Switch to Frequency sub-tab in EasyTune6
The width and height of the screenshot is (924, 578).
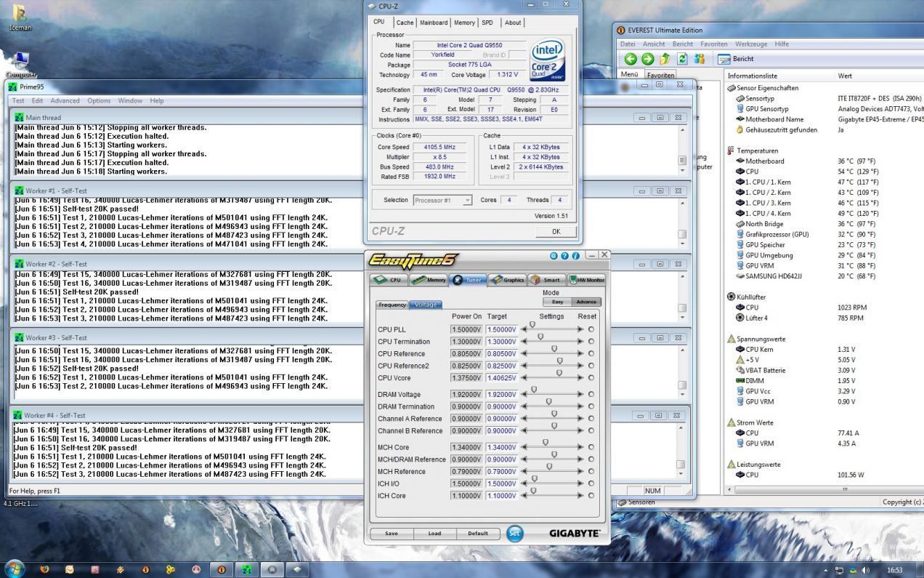pos(392,305)
